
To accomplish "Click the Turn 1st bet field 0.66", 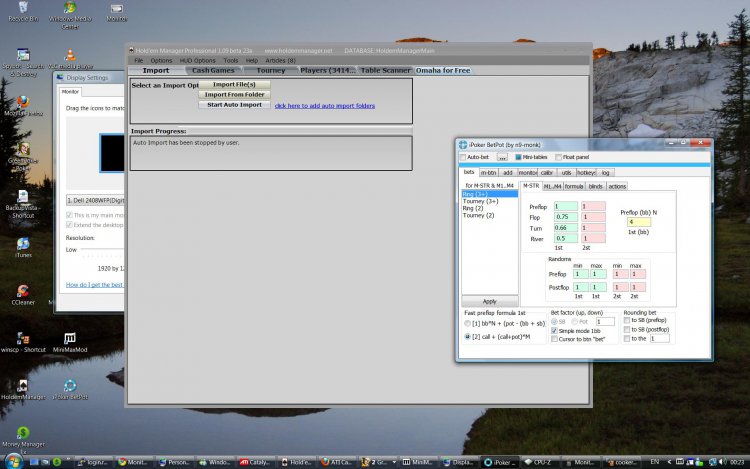I will [x=566, y=228].
